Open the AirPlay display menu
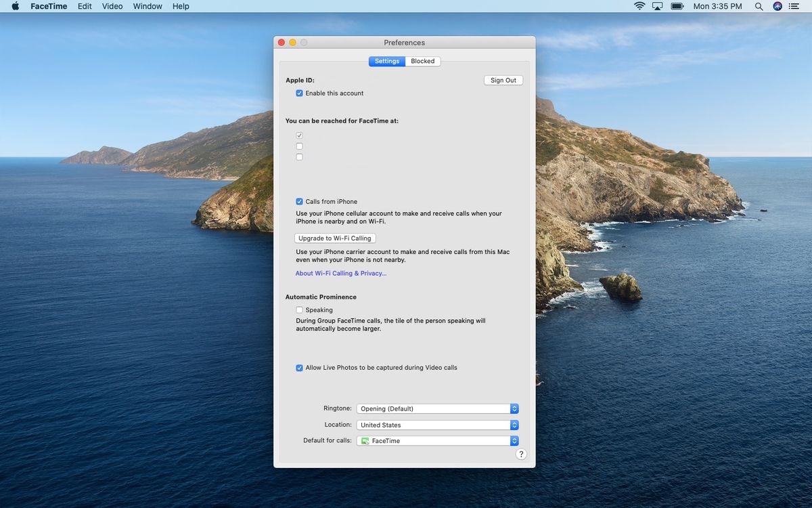 (x=658, y=6)
